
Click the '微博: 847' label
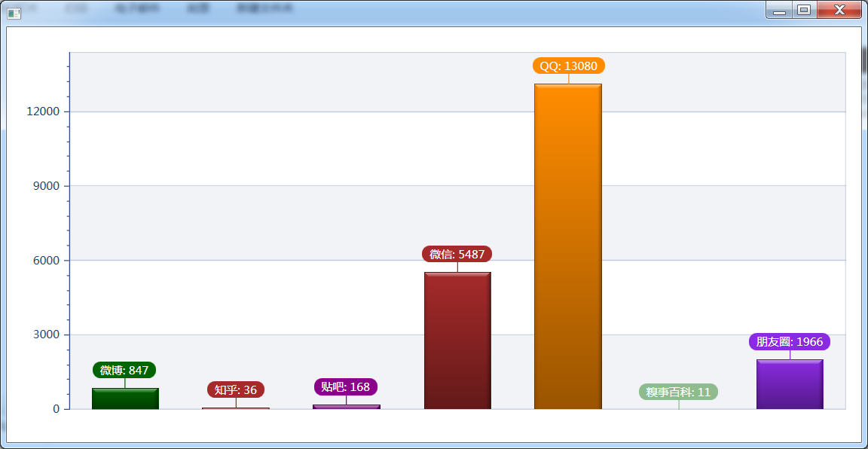tap(124, 371)
